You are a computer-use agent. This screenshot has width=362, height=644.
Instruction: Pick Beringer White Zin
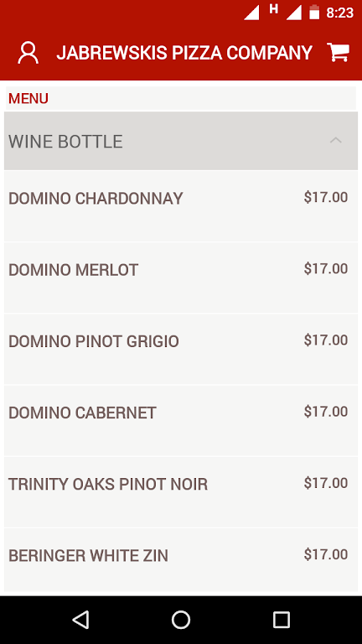181,560
